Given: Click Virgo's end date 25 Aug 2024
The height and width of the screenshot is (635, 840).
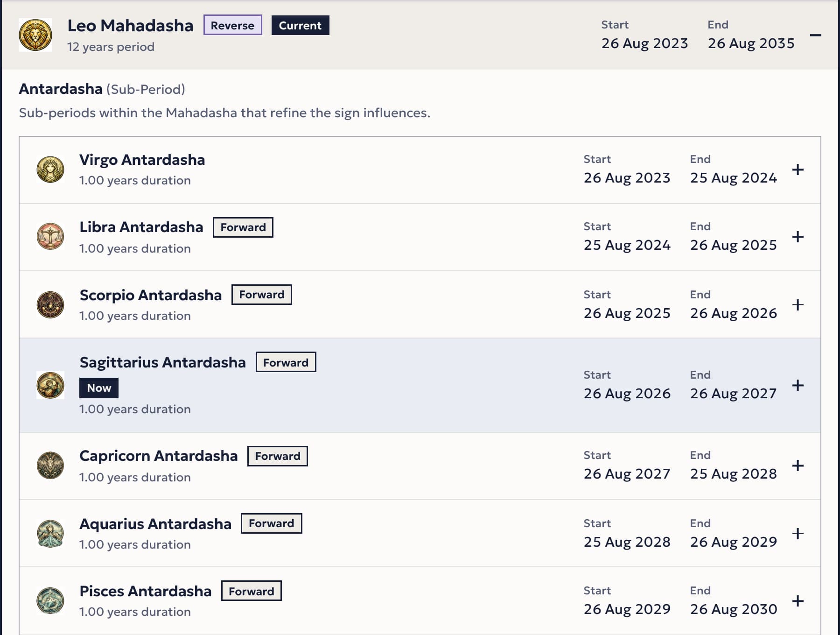Looking at the screenshot, I should [x=734, y=178].
